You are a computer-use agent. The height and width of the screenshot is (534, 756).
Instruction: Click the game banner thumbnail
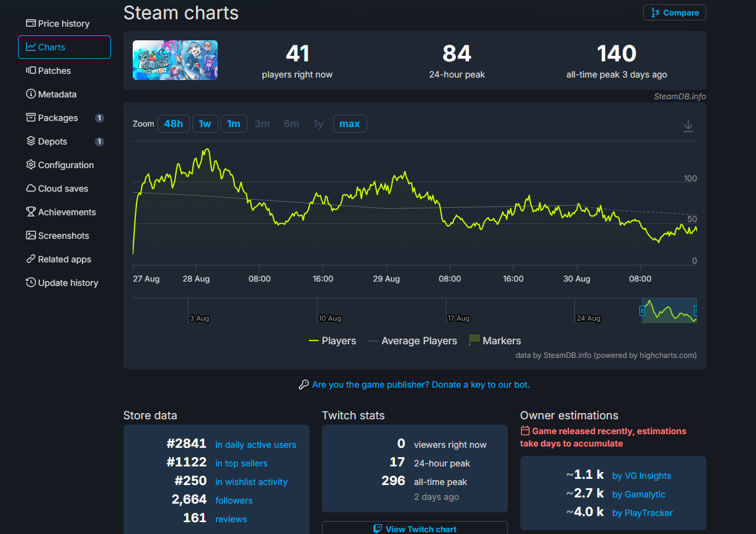tap(175, 60)
